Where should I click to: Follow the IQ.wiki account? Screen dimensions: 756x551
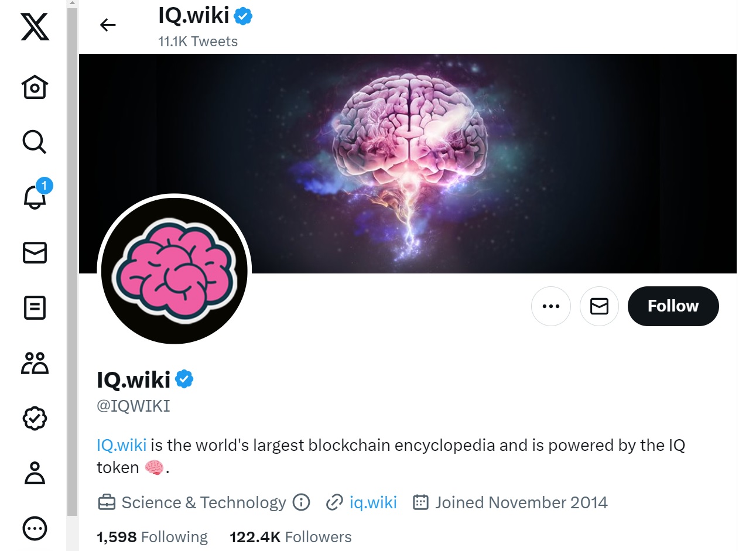(673, 306)
